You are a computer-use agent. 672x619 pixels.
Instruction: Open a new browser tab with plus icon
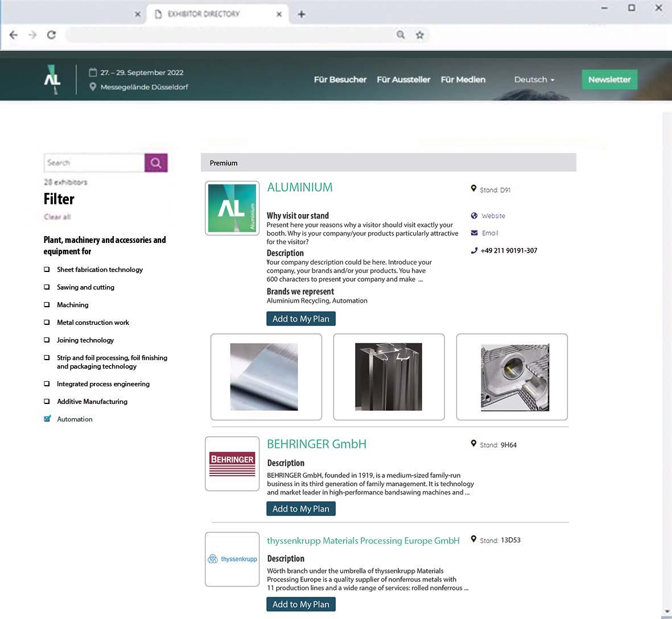(x=301, y=14)
